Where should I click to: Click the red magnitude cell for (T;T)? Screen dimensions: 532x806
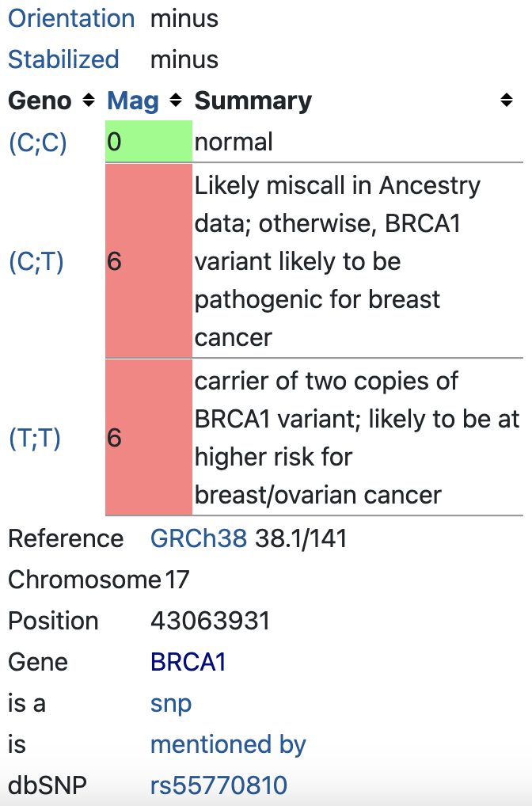click(x=148, y=439)
